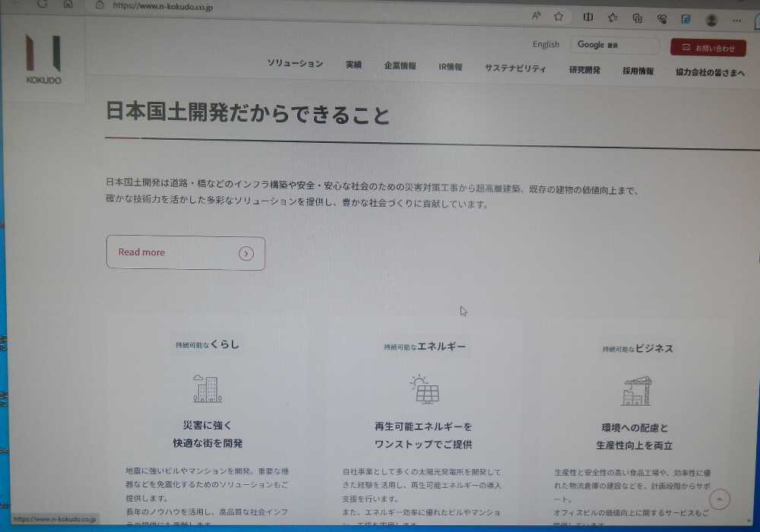The image size is (760, 532).
Task: Open the browser settings ellipsis menu
Action: [736, 21]
